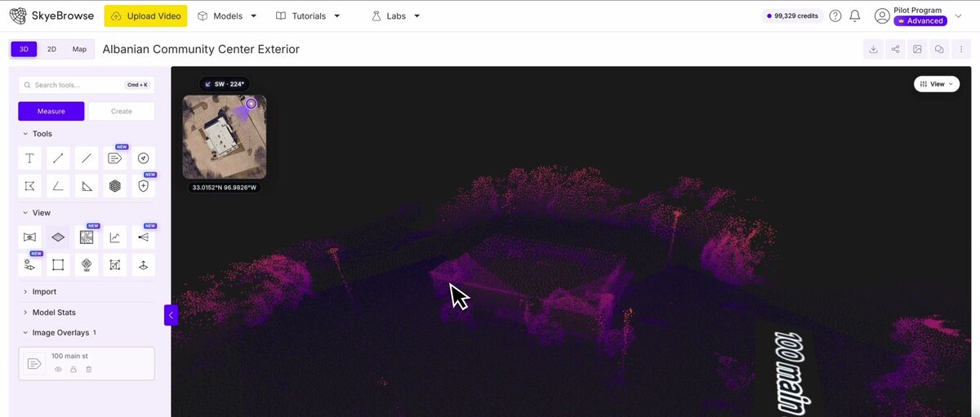Click the bounding box crop icon
The width and height of the screenshot is (980, 417).
coord(58,265)
